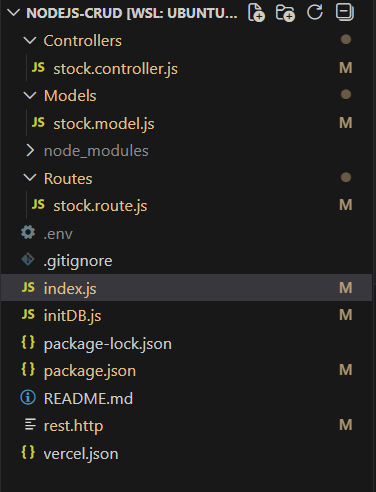Screen dimensions: 376x492
Task: Click the New File icon in explorer header
Action: point(256,13)
